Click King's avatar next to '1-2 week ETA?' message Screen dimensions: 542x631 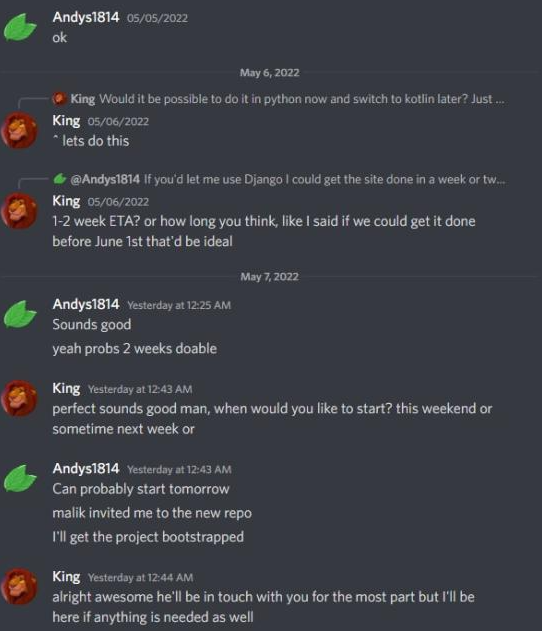click(x=19, y=211)
